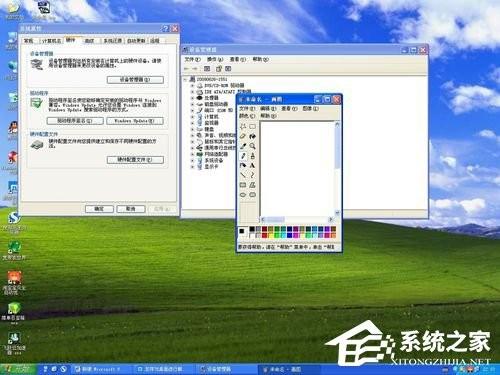
Task: Click Forward arrow in Device Manager toolbar
Action: [x=195, y=69]
